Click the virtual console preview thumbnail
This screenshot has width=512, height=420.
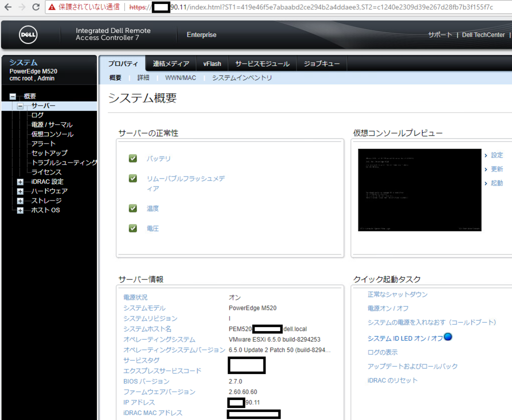[419, 190]
